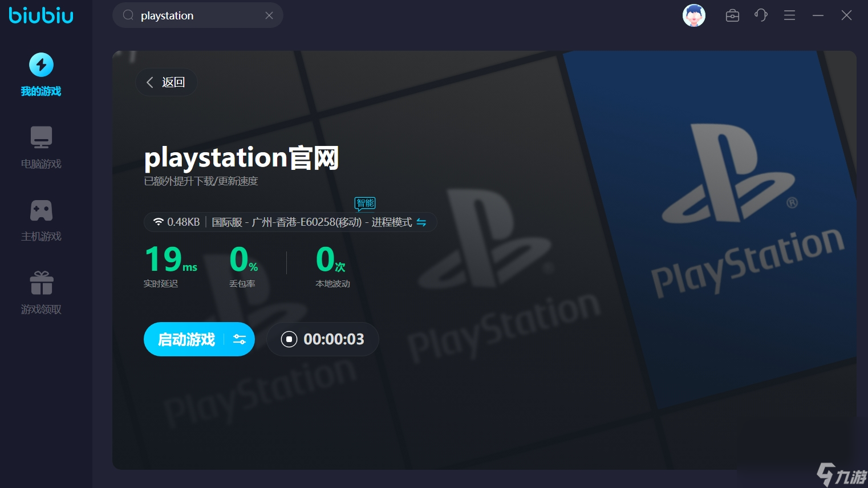Click the 智能 mode badge
Image resolution: width=868 pixels, height=488 pixels.
coord(365,203)
